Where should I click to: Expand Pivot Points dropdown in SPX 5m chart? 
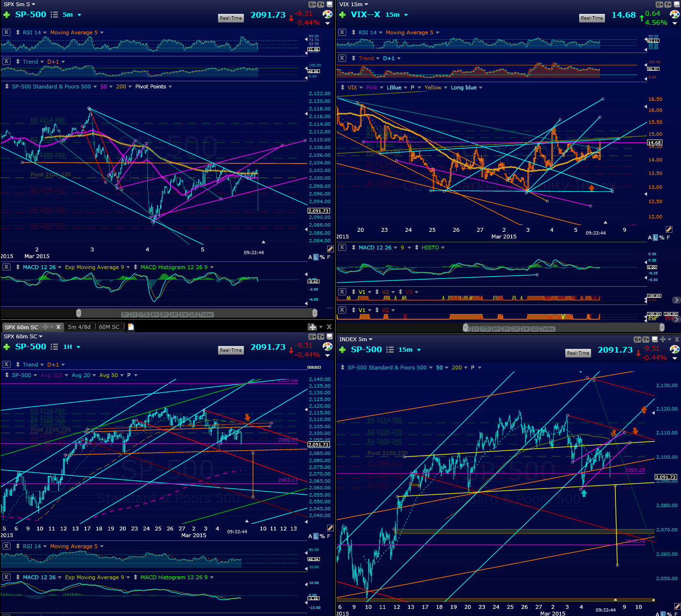pyautogui.click(x=170, y=87)
